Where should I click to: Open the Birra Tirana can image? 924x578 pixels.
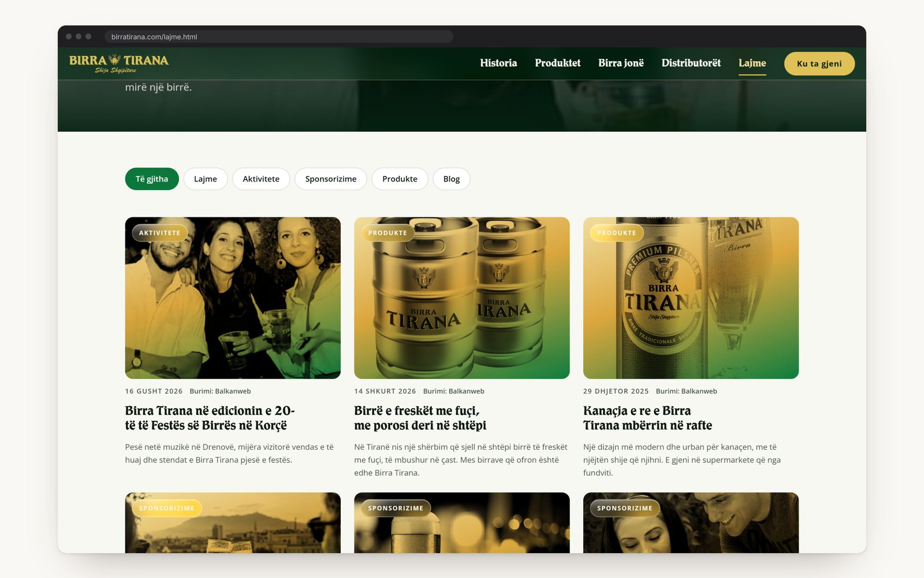[691, 298]
